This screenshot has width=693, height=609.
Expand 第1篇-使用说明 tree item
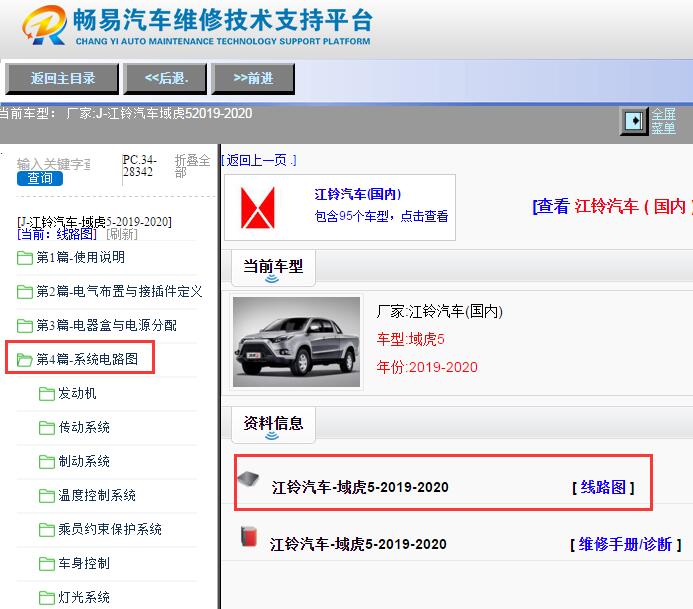click(80, 257)
